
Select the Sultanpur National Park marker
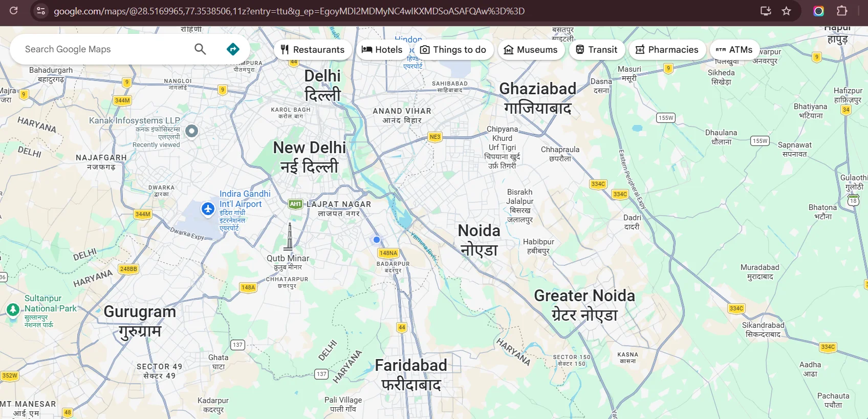click(x=13, y=309)
